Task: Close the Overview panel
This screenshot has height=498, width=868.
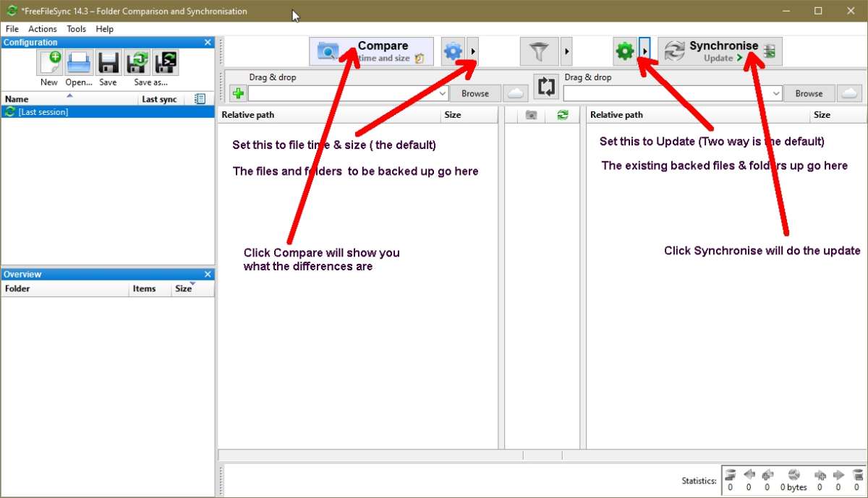Action: [208, 275]
